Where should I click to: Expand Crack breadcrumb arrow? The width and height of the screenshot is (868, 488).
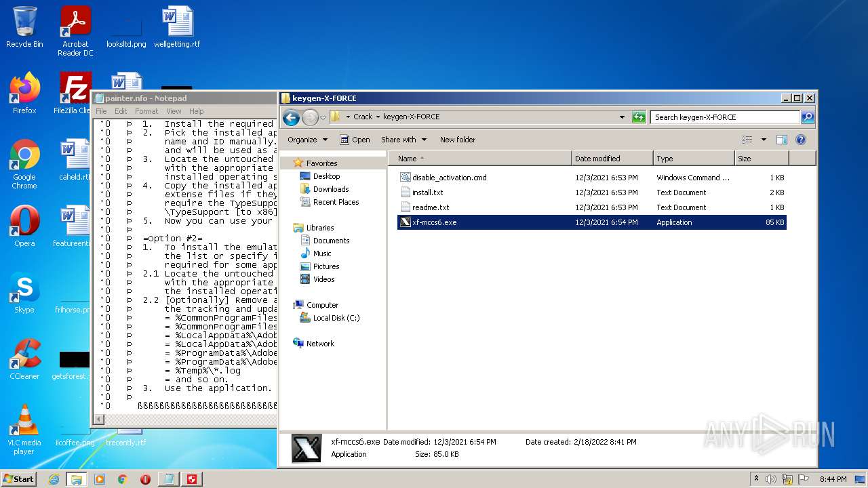tap(378, 117)
